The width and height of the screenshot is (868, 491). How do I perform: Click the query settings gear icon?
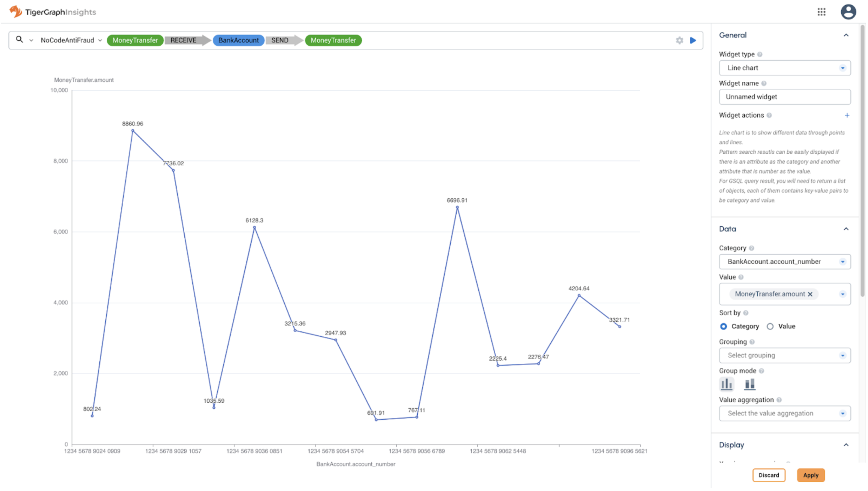[679, 40]
